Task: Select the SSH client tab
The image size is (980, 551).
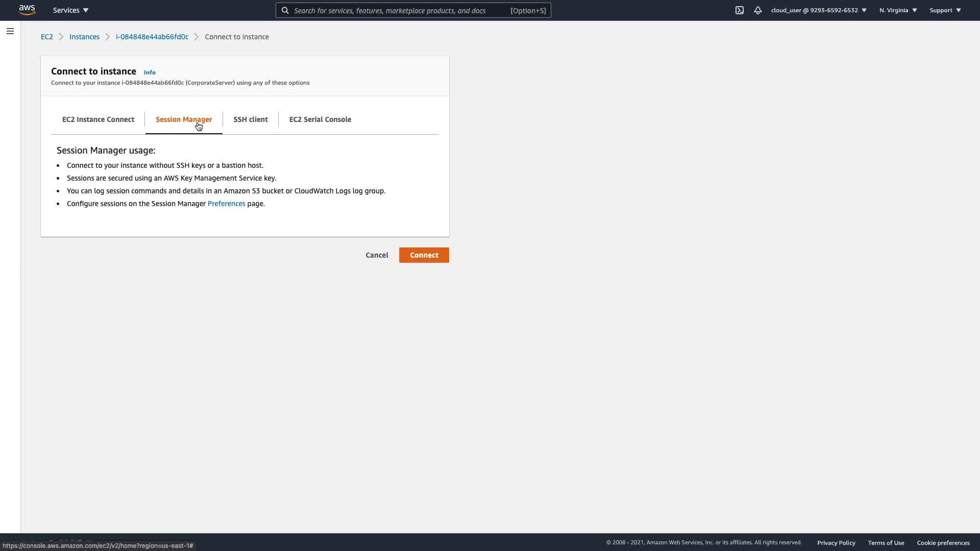Action: [250, 119]
